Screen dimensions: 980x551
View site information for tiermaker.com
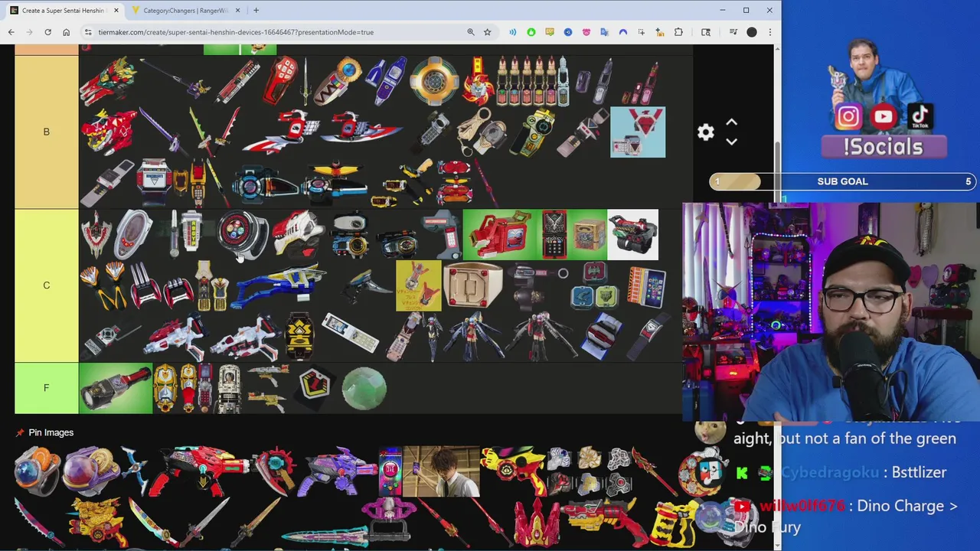point(88,32)
